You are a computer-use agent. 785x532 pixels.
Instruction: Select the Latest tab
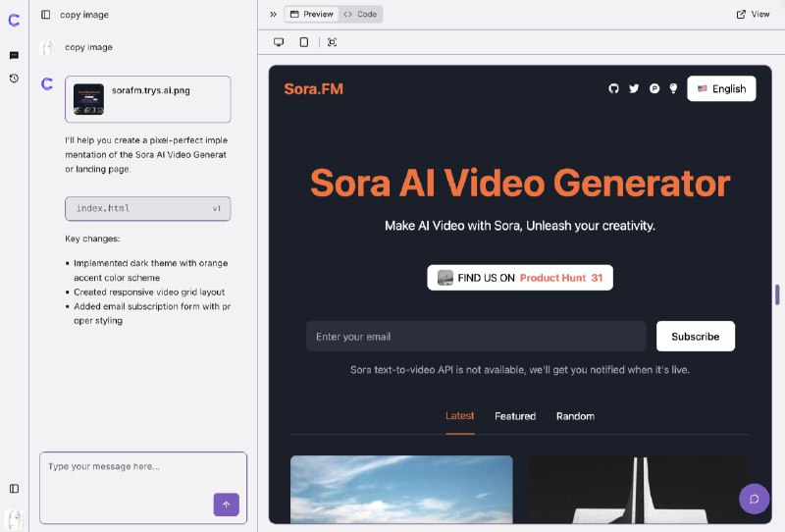[459, 416]
